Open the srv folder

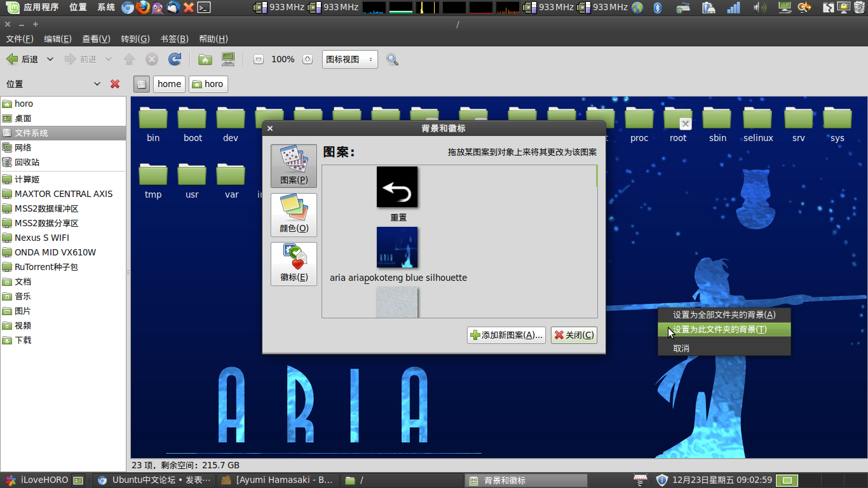coord(799,124)
